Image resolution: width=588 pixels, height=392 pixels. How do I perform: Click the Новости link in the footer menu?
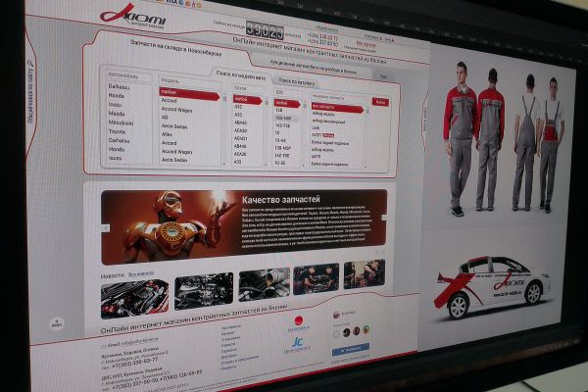click(228, 344)
